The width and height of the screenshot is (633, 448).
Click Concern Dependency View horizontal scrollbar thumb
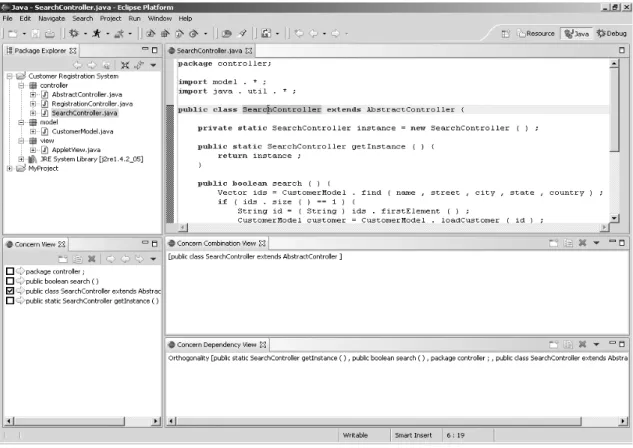pos(378,421)
